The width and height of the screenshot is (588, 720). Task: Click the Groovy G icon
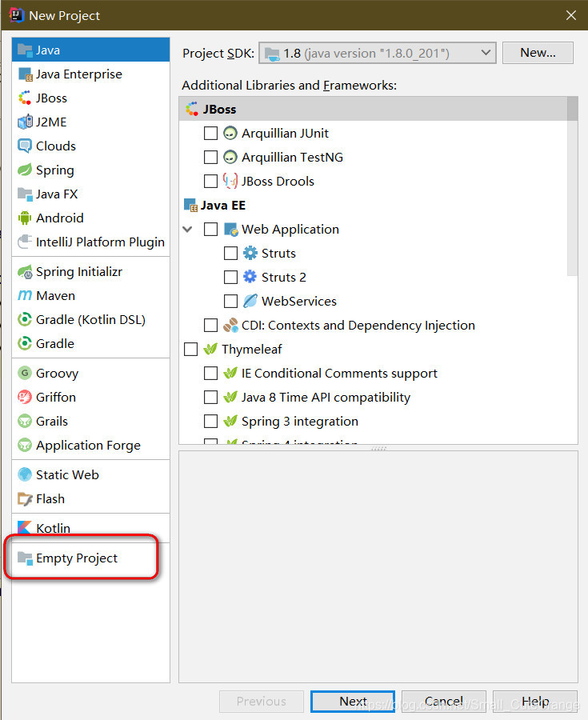pyautogui.click(x=25, y=373)
